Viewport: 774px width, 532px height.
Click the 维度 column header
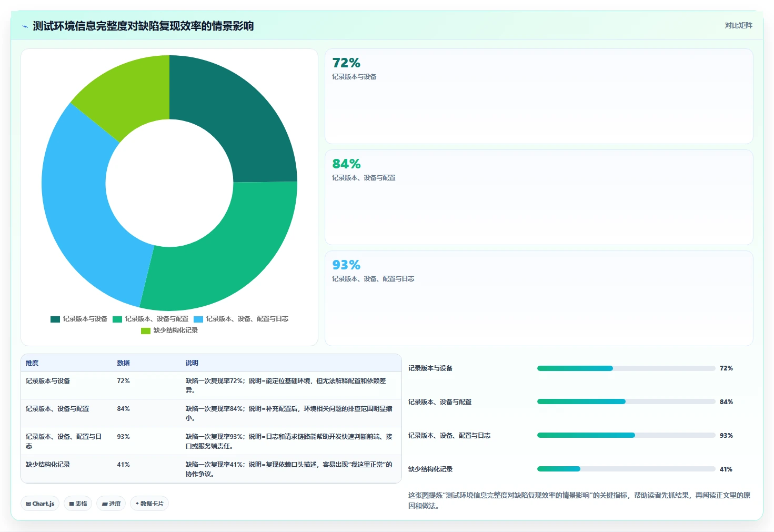click(32, 363)
